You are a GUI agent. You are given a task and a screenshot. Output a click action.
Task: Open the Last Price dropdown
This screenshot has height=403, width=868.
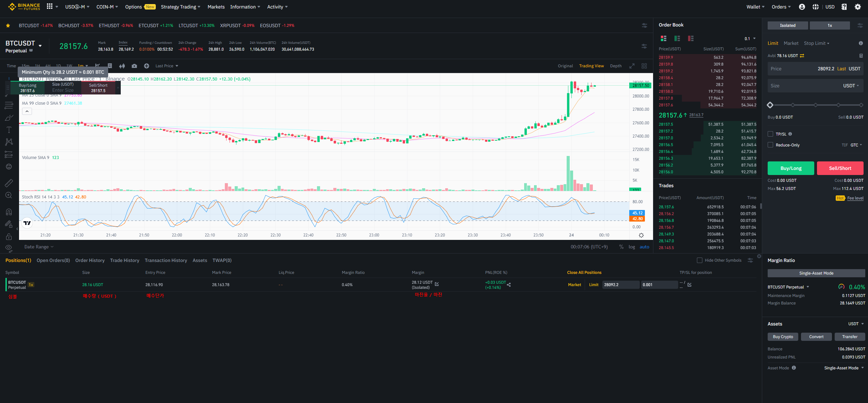(x=167, y=66)
